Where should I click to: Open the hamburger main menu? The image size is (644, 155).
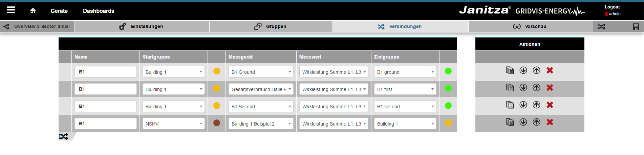11,10
